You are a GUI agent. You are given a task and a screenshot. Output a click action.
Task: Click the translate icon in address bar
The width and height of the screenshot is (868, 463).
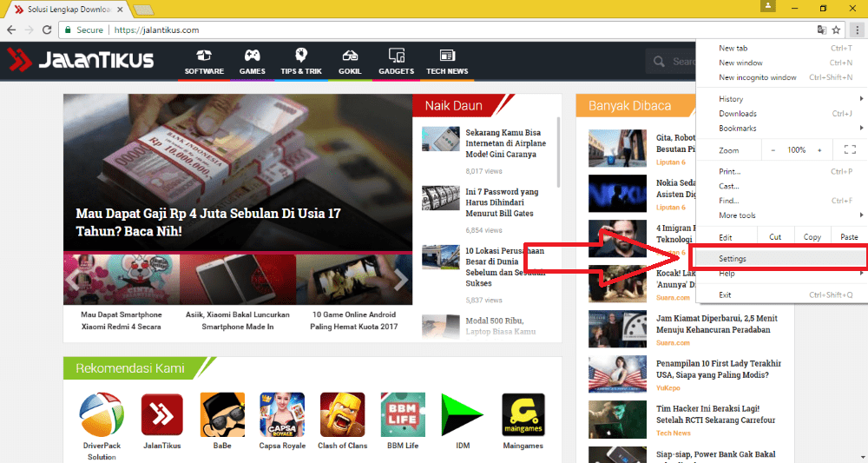click(x=821, y=30)
